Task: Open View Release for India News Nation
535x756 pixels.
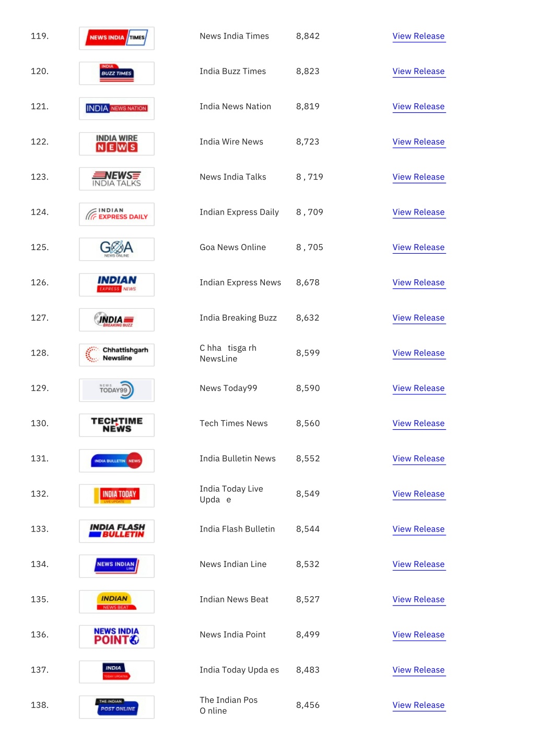Action: click(x=418, y=107)
